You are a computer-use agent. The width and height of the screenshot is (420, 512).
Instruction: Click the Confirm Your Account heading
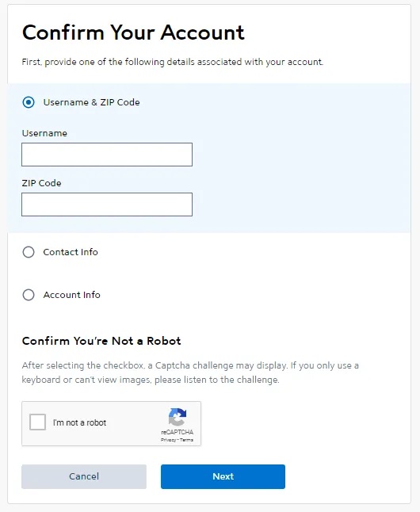coord(133,32)
